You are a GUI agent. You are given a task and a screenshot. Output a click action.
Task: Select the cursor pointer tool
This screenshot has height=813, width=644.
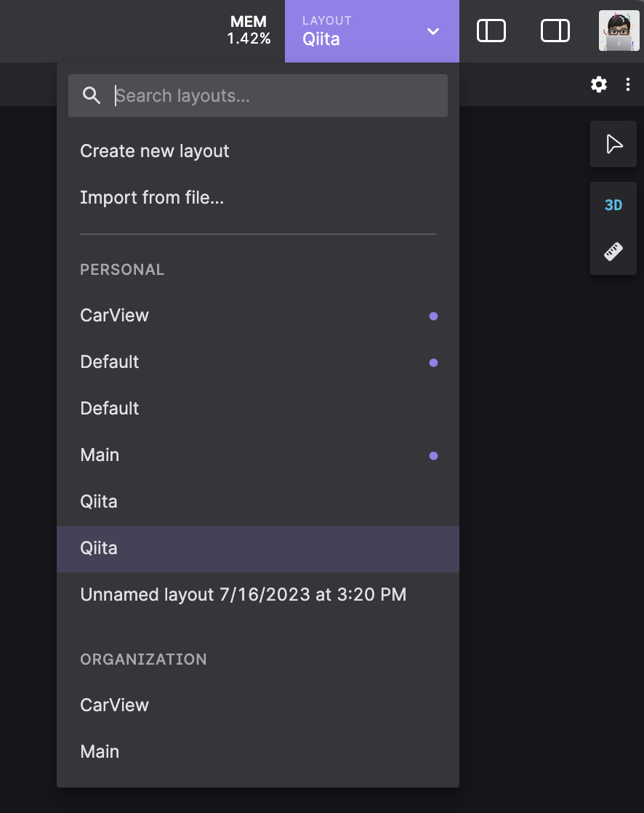click(x=613, y=144)
